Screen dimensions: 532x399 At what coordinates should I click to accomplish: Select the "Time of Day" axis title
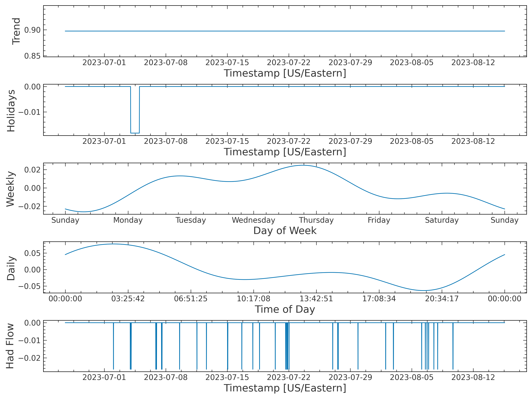285,309
